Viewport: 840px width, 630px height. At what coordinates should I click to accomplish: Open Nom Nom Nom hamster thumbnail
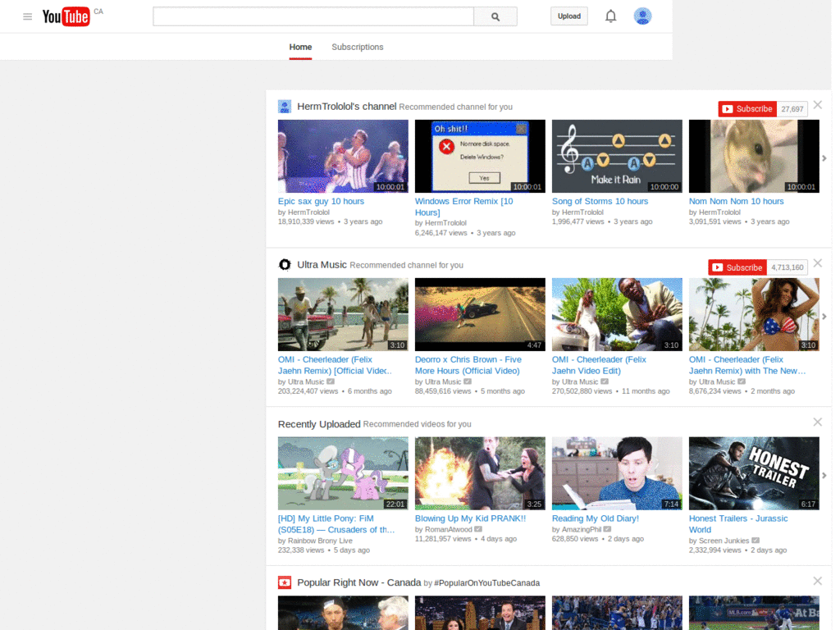(754, 156)
